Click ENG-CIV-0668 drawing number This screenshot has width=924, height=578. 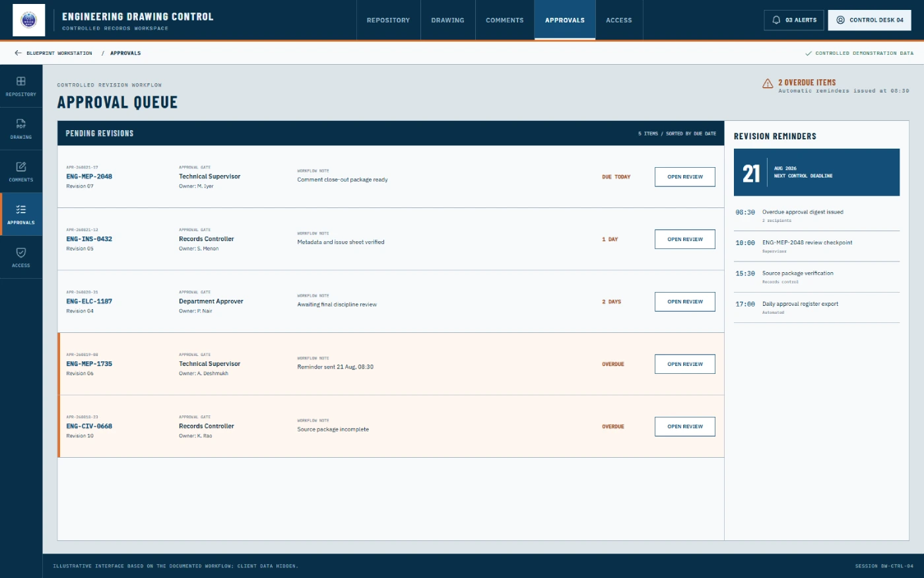[x=89, y=426]
